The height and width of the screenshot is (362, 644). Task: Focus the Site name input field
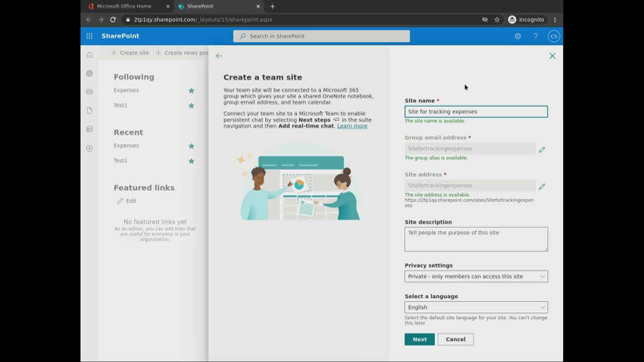click(476, 112)
